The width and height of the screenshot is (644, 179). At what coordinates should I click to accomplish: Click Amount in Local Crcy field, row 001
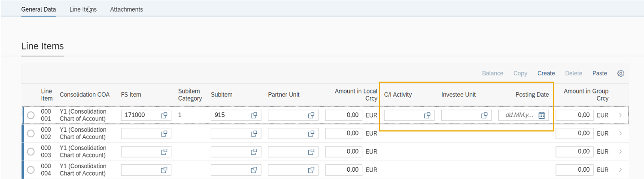pyautogui.click(x=343, y=115)
